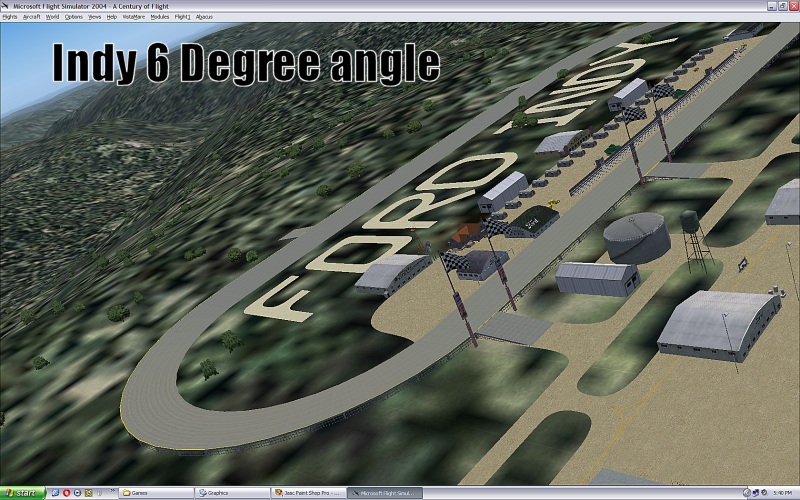Open the World menu
This screenshot has height=500, width=800.
pyautogui.click(x=52, y=17)
